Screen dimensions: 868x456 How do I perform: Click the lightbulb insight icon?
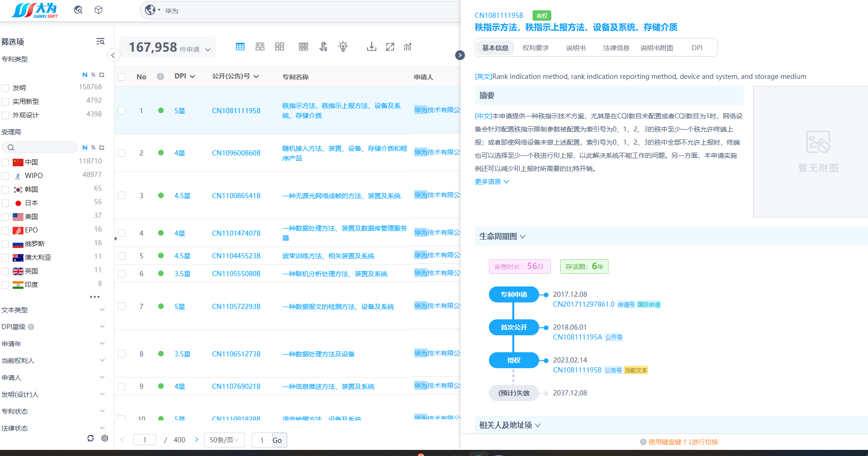(x=343, y=46)
